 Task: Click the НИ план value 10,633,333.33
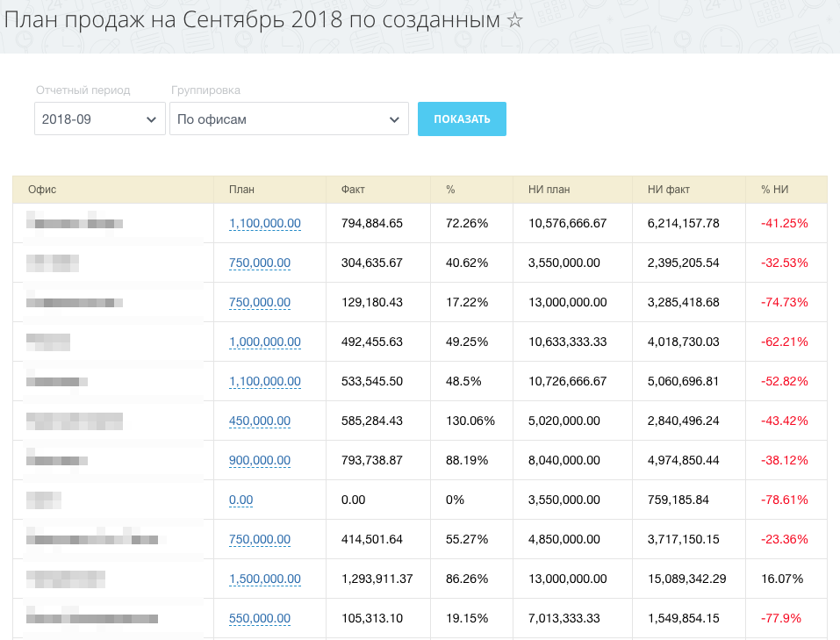[x=567, y=342]
